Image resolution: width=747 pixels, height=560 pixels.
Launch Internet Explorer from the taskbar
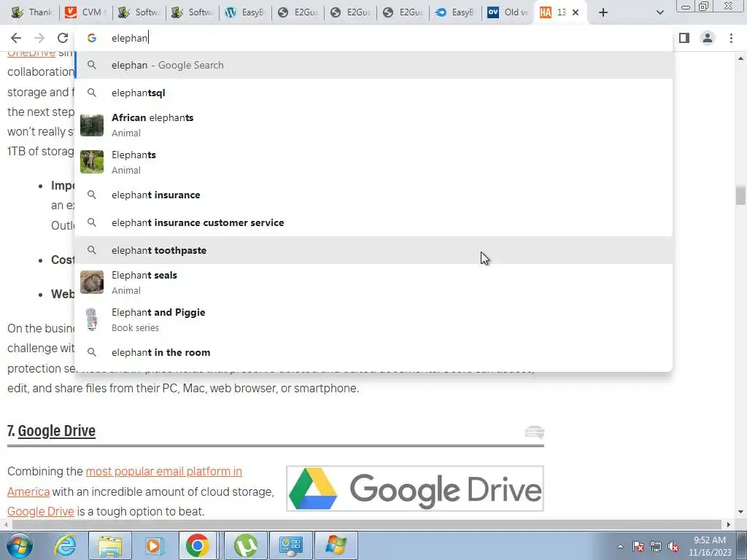click(x=65, y=545)
